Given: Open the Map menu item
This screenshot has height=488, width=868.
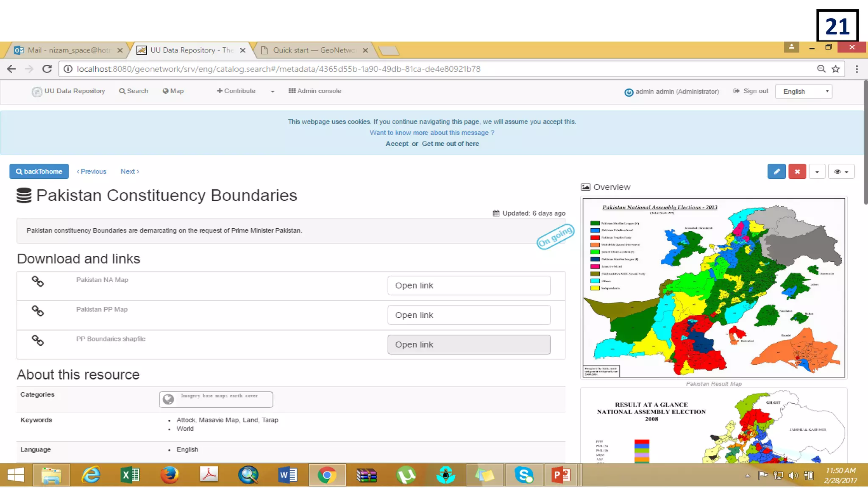Looking at the screenshot, I should coord(173,91).
